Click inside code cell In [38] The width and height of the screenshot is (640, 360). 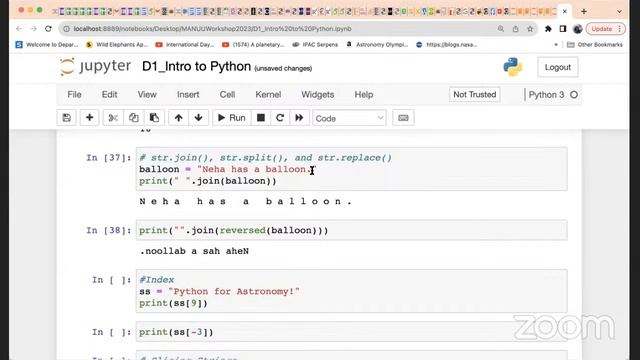tap(351, 230)
